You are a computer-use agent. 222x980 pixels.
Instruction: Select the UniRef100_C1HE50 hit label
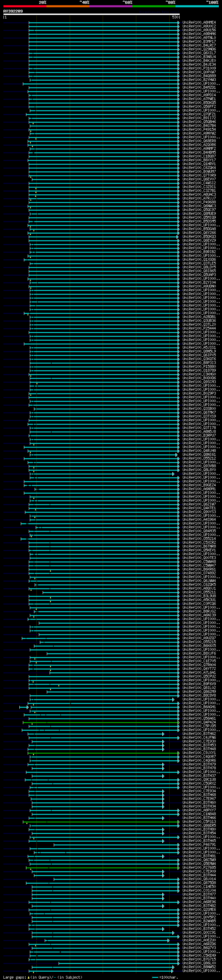coord(199,886)
